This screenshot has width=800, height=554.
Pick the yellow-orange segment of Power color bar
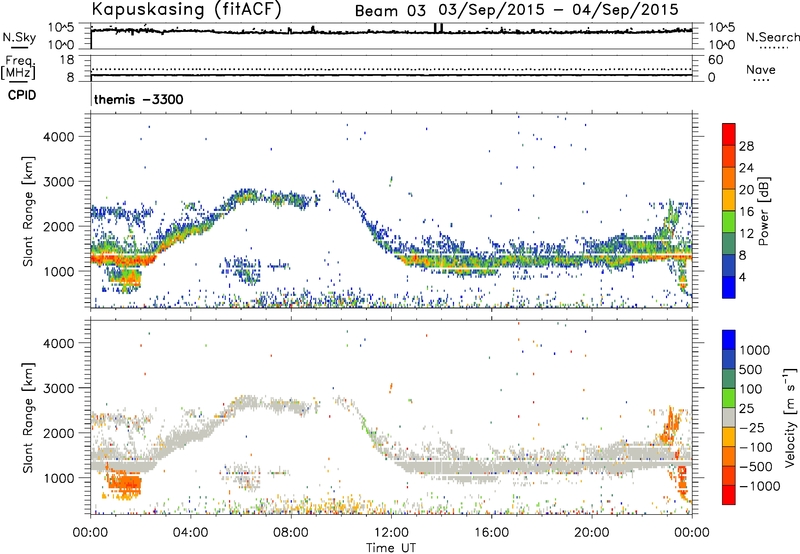(x=729, y=199)
